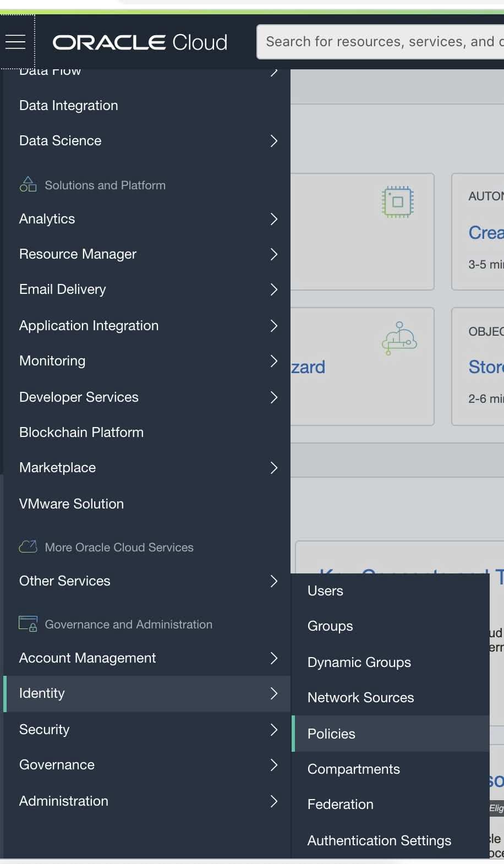This screenshot has width=504, height=864.
Task: Open Marketplace menu entry
Action: tap(58, 468)
